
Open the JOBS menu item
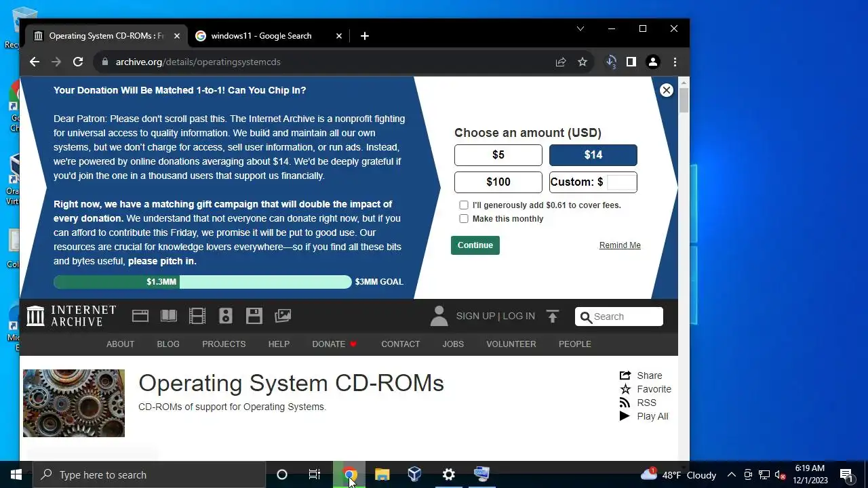coord(453,344)
